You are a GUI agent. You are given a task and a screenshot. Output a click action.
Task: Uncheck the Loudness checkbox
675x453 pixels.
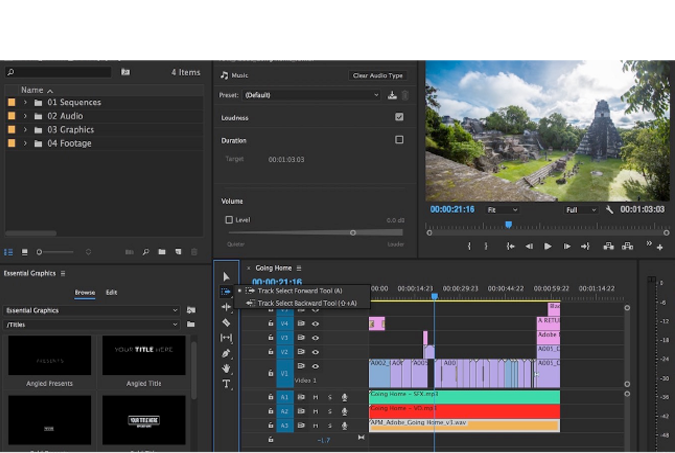399,117
